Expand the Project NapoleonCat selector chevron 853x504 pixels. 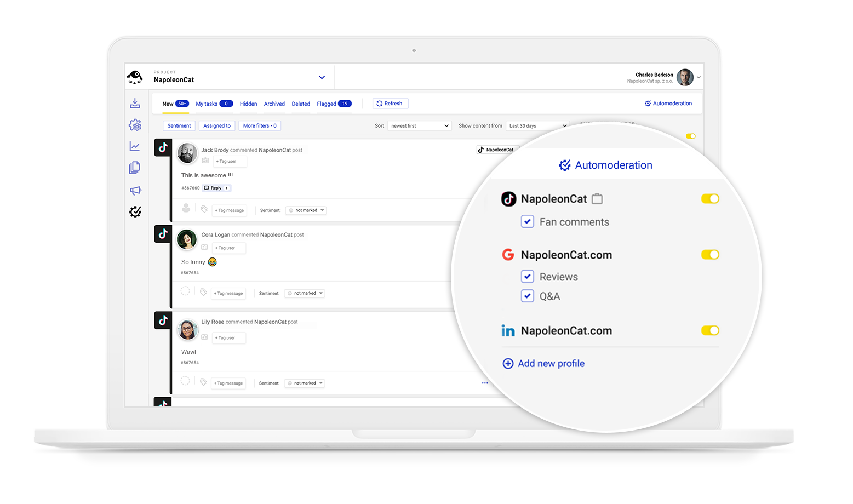point(322,77)
